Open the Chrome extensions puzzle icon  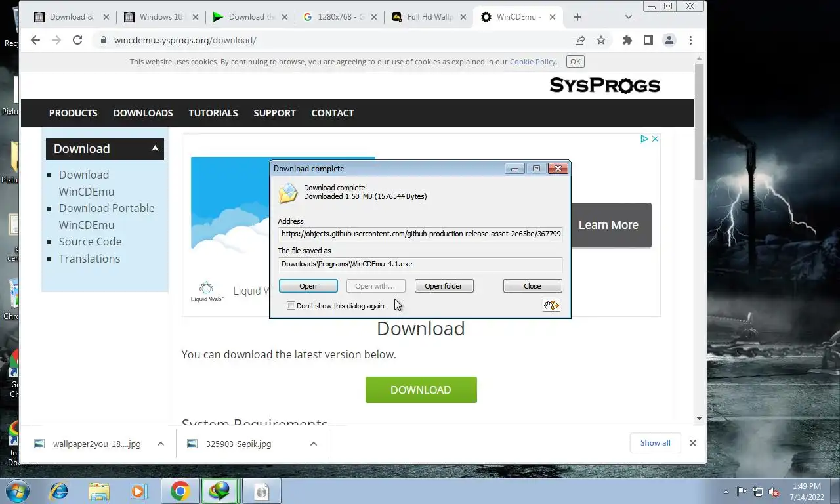pos(627,40)
